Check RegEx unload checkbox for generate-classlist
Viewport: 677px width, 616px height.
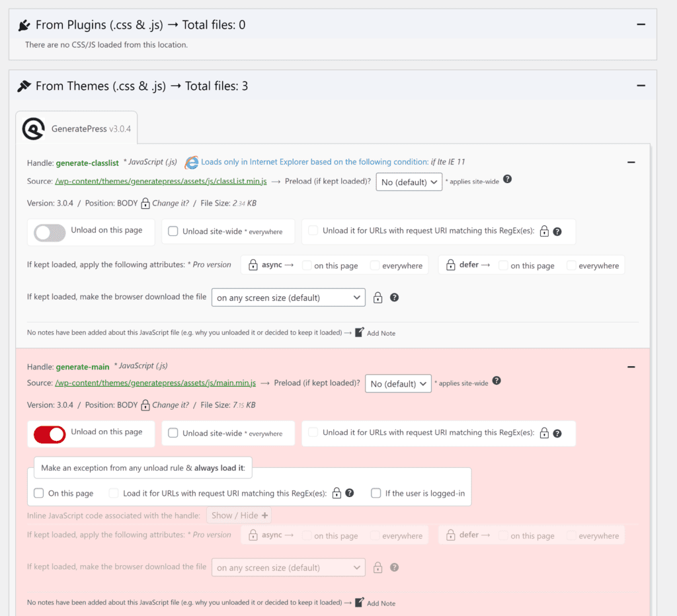[313, 231]
